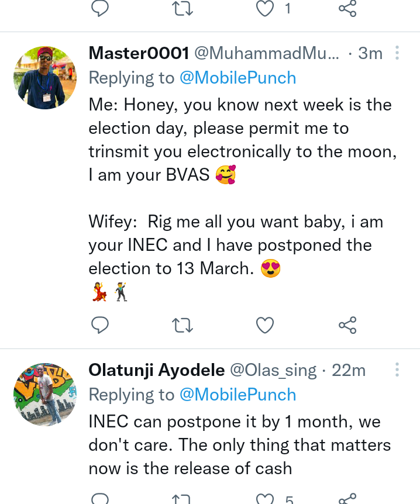The image size is (420, 504).
Task: Open @MobilePunch link in Master0001's reply
Action: [x=237, y=78]
